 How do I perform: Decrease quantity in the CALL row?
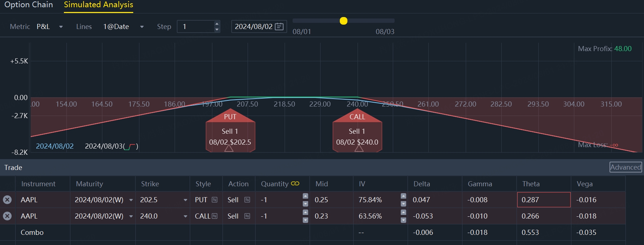[x=305, y=220]
